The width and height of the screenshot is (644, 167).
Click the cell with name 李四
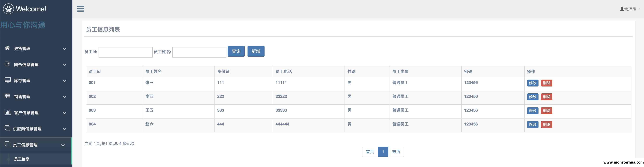[179, 98]
